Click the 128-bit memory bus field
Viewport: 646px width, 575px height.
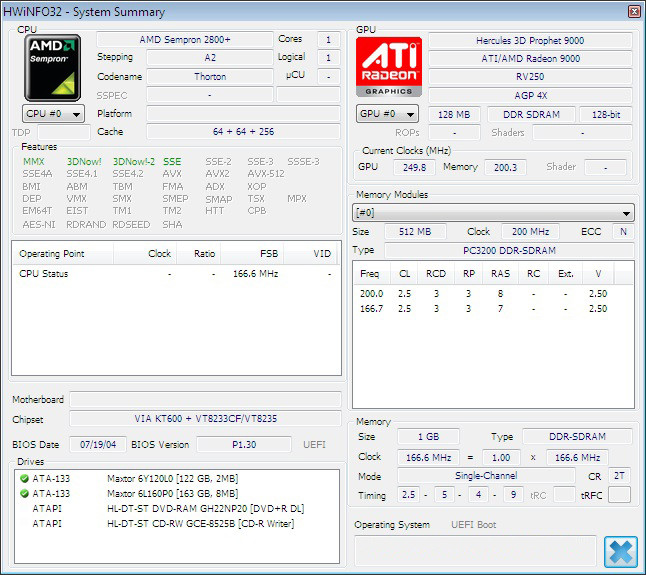tap(606, 115)
